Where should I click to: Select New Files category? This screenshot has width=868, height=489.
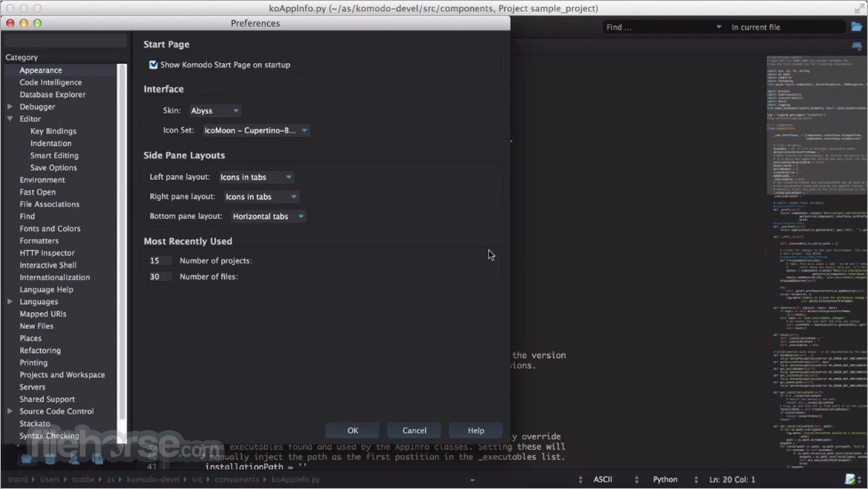[36, 325]
